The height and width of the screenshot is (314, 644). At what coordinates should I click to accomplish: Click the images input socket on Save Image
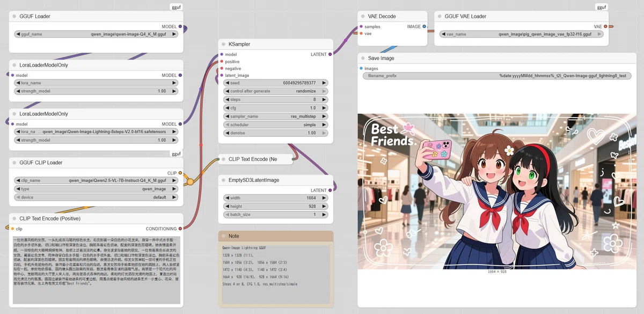coord(361,68)
